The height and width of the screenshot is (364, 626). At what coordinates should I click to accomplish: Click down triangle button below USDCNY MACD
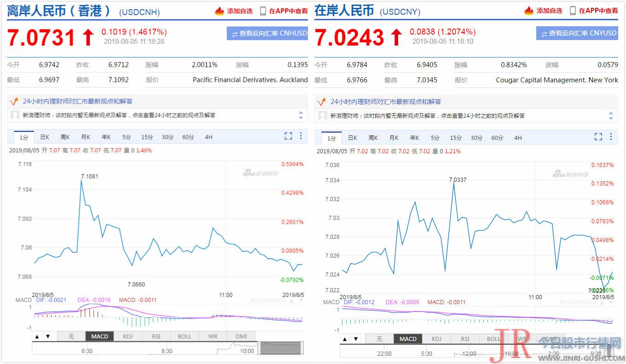(x=356, y=339)
